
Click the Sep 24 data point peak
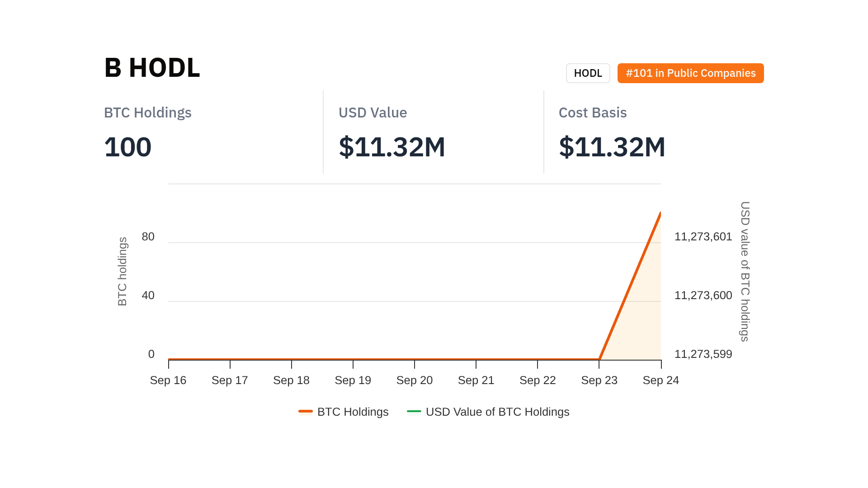[660, 214]
